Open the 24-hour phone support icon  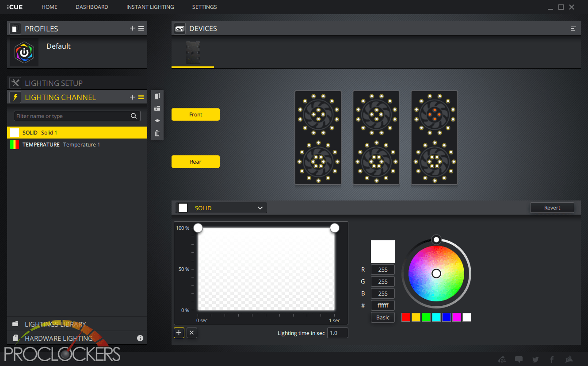[x=502, y=359]
